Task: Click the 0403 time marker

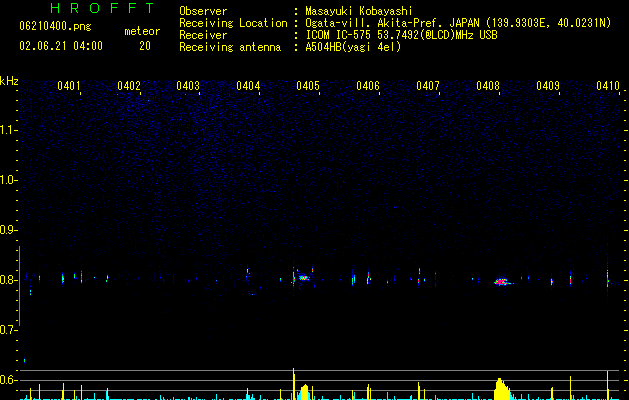Action: coord(188,86)
